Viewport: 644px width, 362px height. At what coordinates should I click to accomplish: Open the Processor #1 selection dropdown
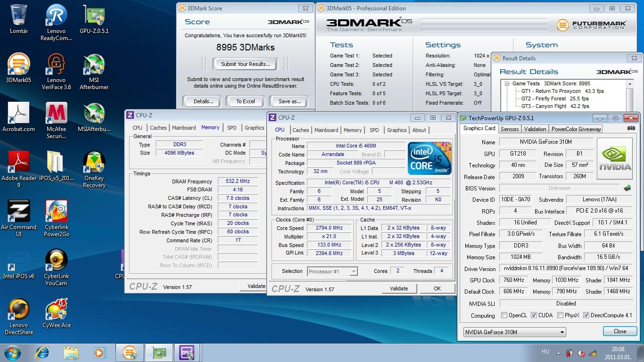click(x=332, y=271)
